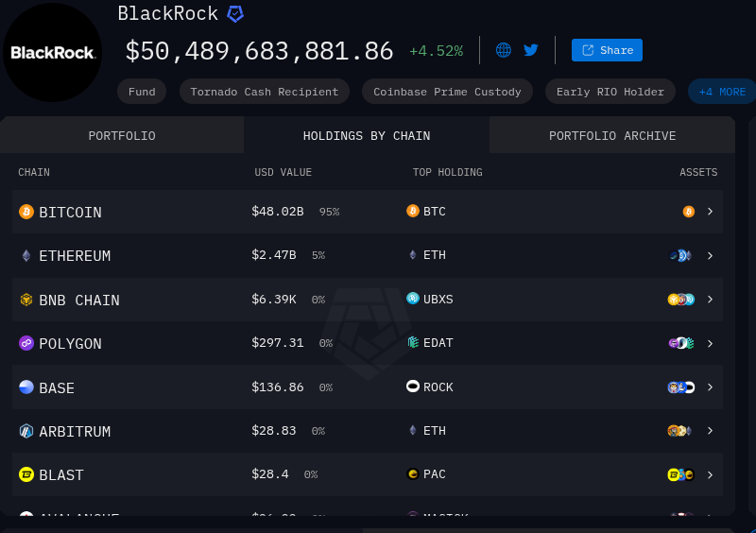This screenshot has width=756, height=533.
Task: Click the asset icons cluster in Polygon row
Action: [681, 343]
